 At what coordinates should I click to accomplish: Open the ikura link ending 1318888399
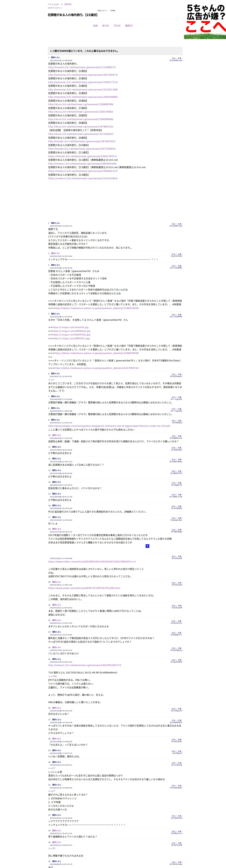click(x=81, y=104)
